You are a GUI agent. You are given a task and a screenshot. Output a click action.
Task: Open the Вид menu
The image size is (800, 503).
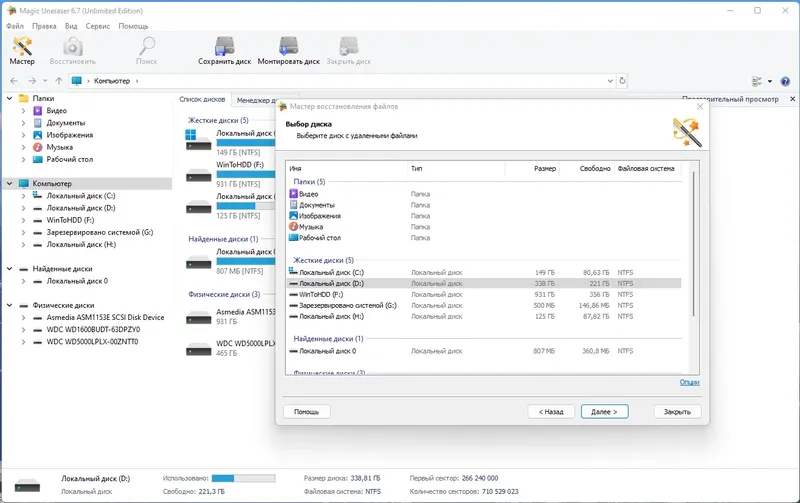point(71,26)
